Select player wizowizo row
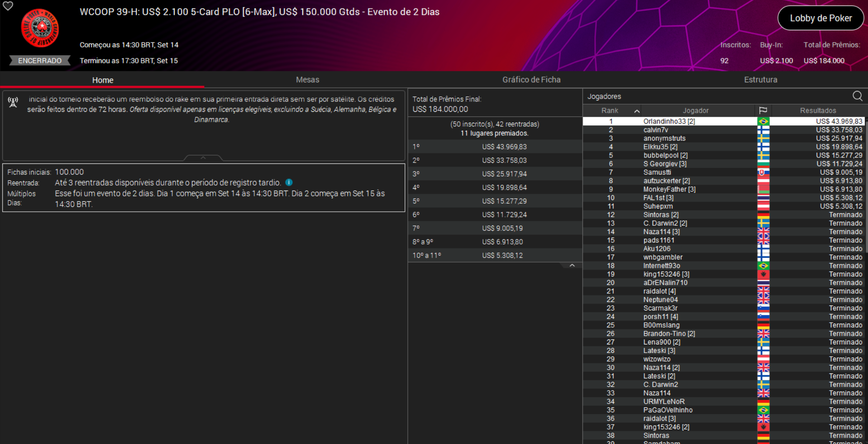Viewport: 868px width, 444px height. (x=724, y=359)
